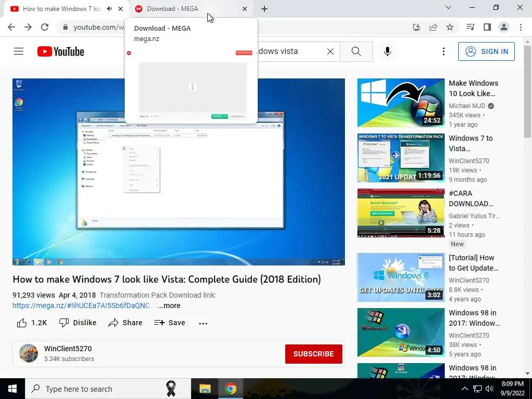The image size is (532, 399).
Task: Switch to the Download - MEGA tab
Action: click(191, 9)
